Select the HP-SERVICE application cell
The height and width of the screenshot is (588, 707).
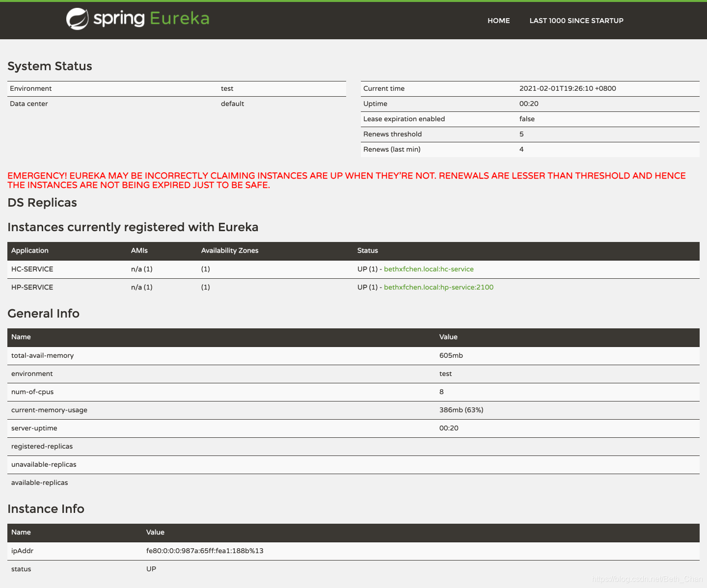click(x=32, y=287)
